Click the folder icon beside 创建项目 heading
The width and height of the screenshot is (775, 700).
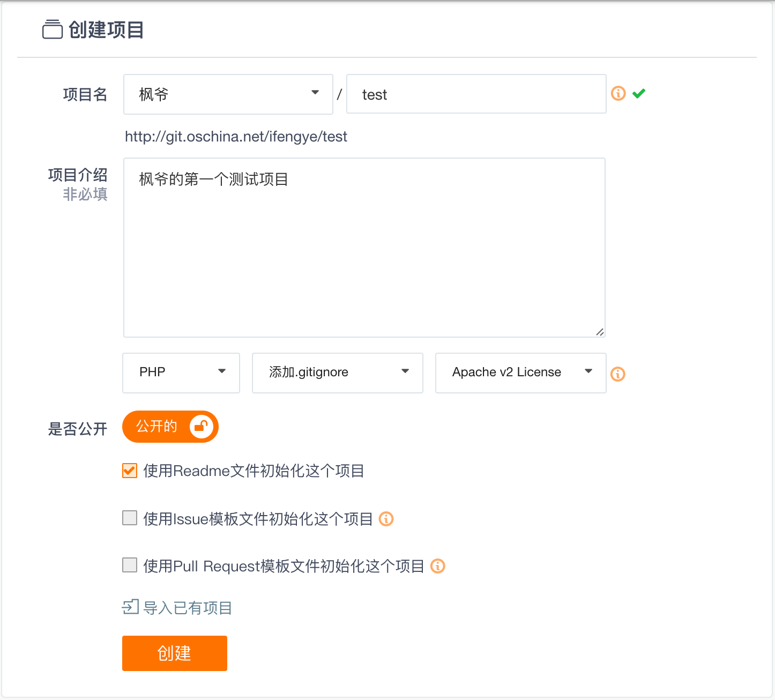click(53, 29)
